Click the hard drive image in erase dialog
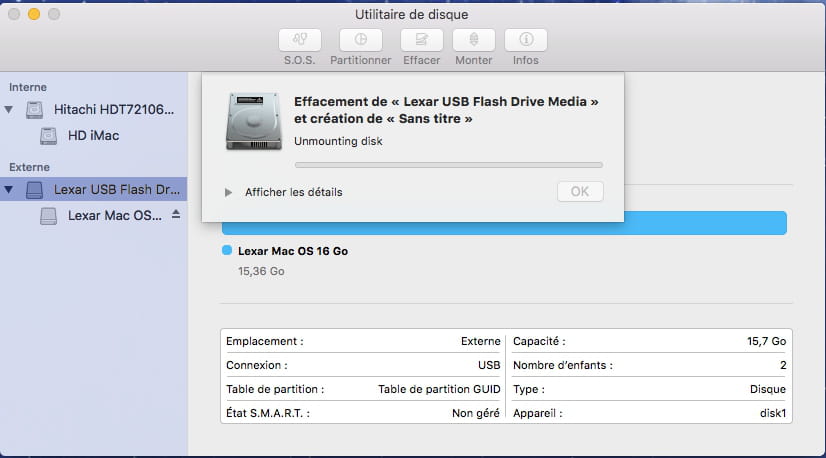The height and width of the screenshot is (458, 826). pyautogui.click(x=253, y=121)
